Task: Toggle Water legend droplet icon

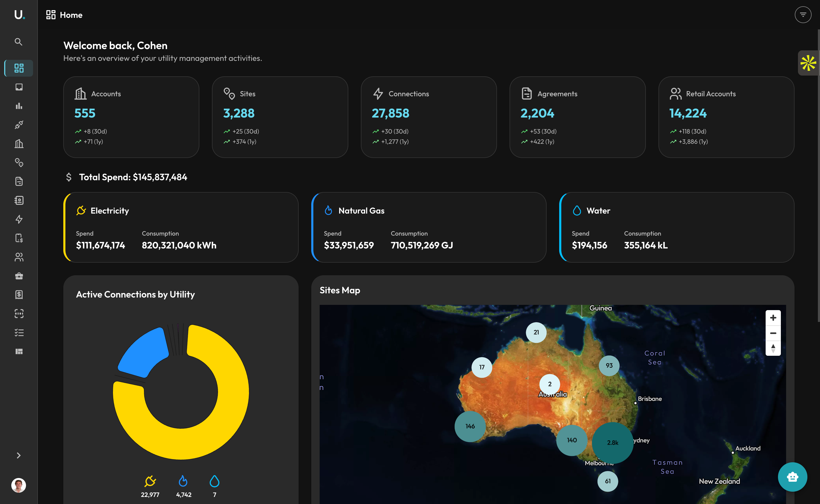Action: click(215, 481)
